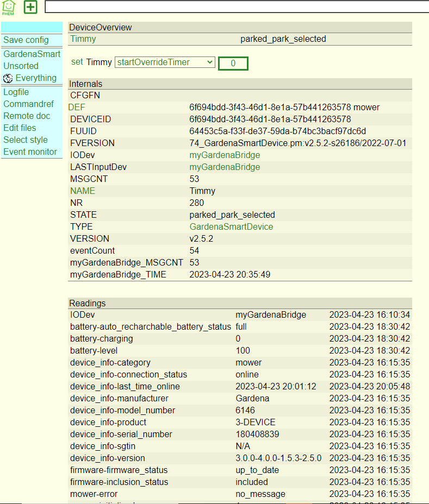This screenshot has height=504, width=429.
Task: Focus the top command input field
Action: 237,7
